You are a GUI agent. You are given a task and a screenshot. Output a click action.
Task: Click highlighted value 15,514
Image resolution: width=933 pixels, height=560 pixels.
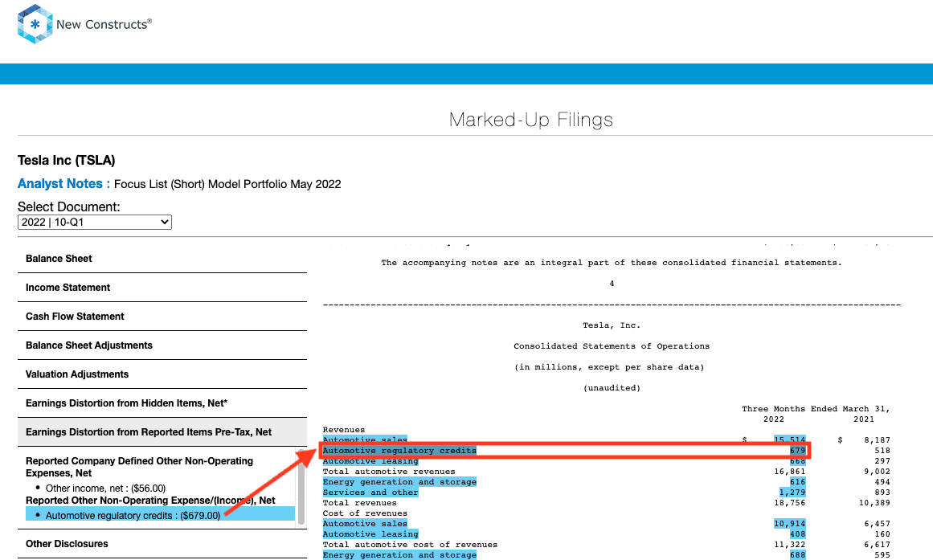(x=790, y=439)
